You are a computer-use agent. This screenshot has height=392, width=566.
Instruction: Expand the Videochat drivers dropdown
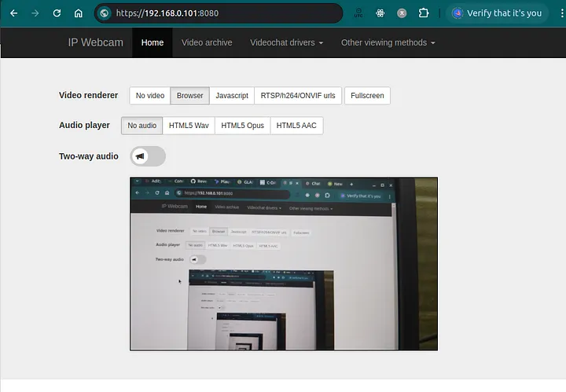pyautogui.click(x=286, y=42)
